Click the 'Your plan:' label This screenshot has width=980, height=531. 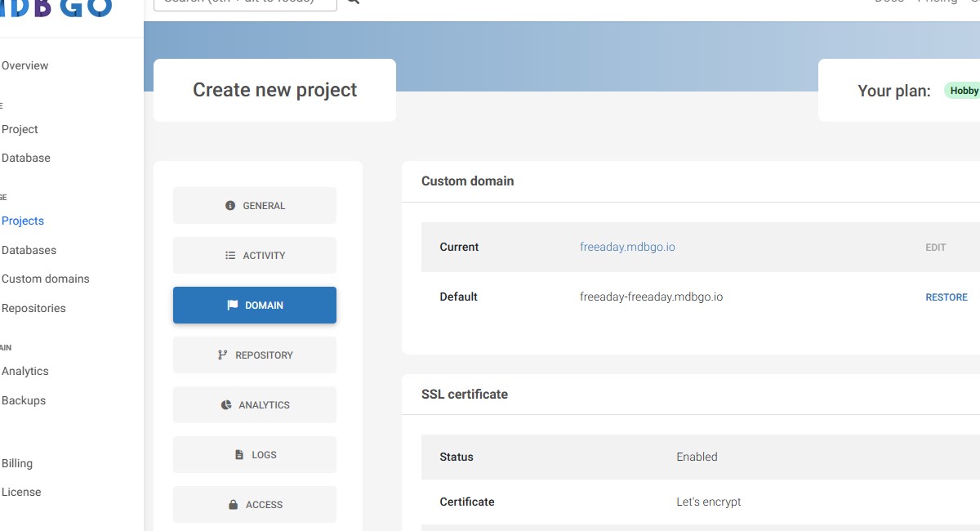click(894, 91)
